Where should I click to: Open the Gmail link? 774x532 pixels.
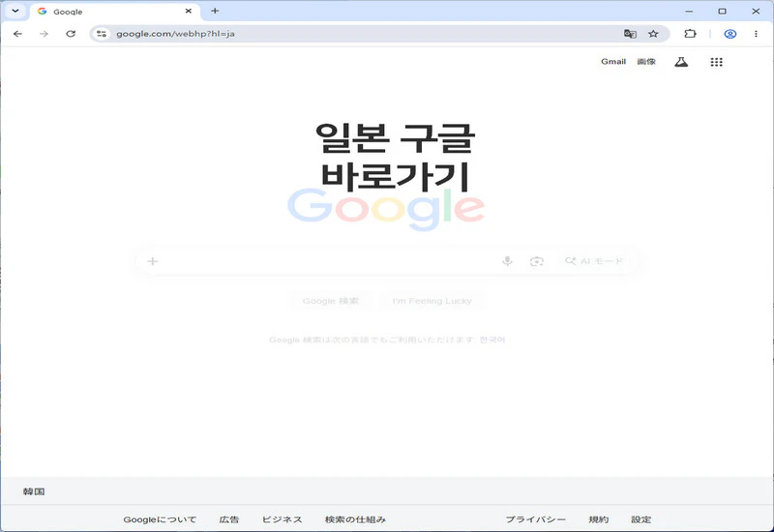[613, 62]
